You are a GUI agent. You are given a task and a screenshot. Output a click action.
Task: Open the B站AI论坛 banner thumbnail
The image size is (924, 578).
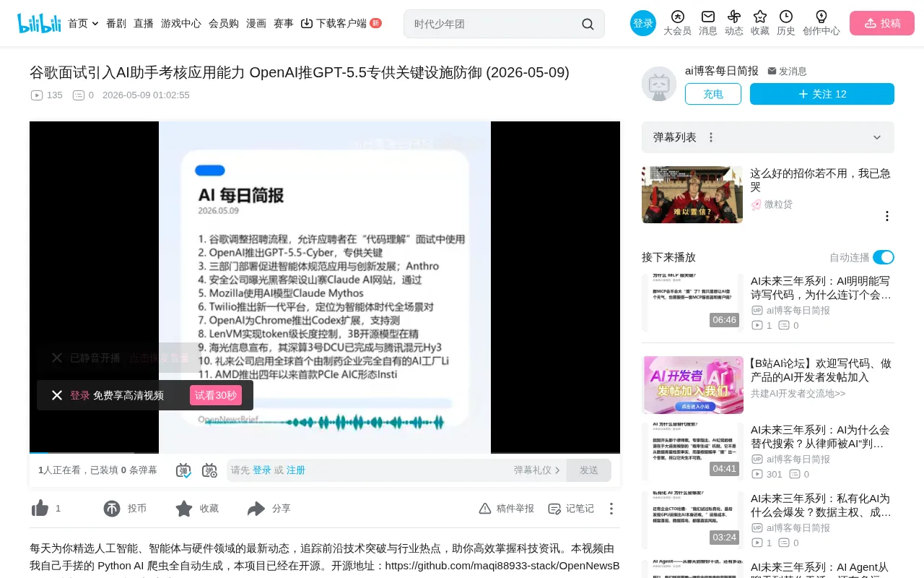[692, 385]
